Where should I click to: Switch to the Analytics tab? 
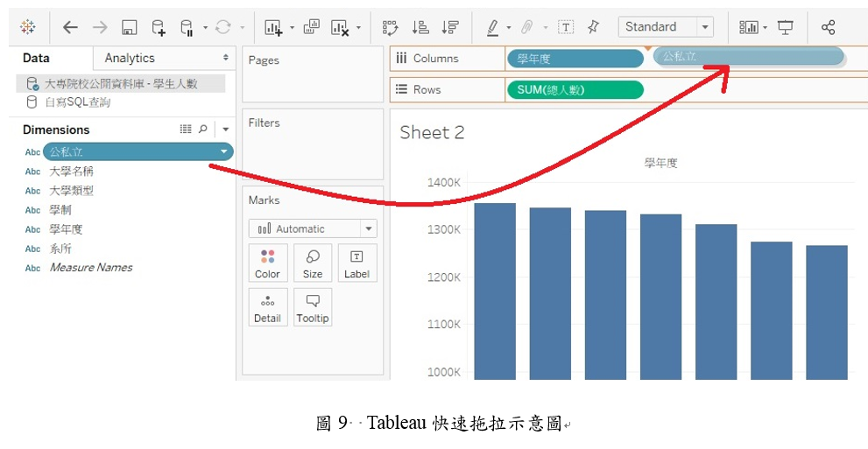(x=130, y=58)
